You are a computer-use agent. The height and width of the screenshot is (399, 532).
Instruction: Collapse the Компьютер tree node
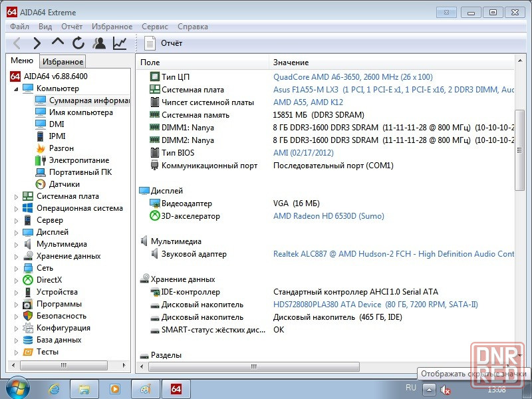click(x=16, y=89)
